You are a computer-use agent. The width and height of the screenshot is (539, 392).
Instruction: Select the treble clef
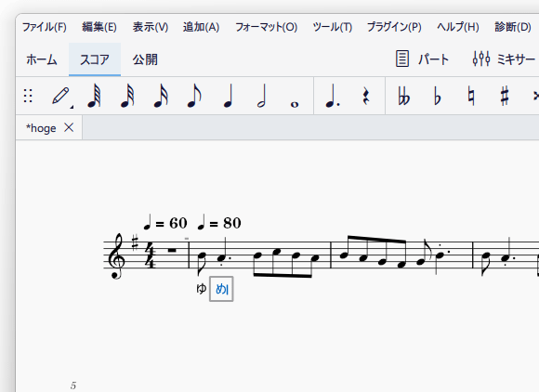pos(116,256)
